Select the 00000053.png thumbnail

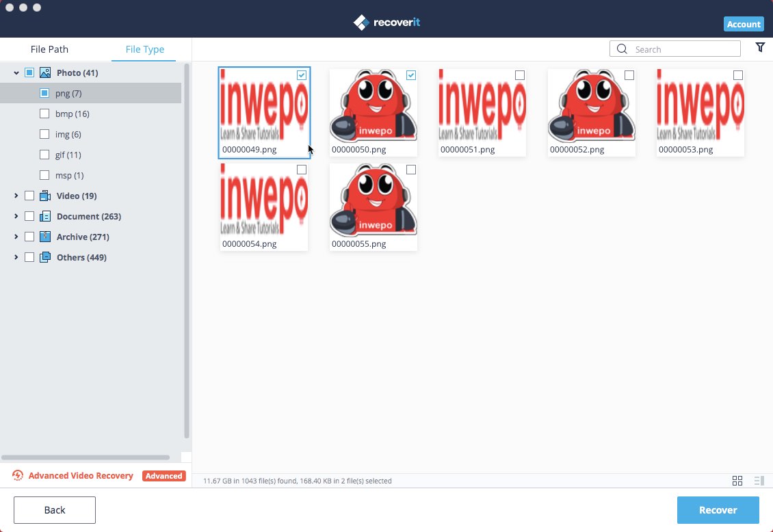pyautogui.click(x=700, y=113)
